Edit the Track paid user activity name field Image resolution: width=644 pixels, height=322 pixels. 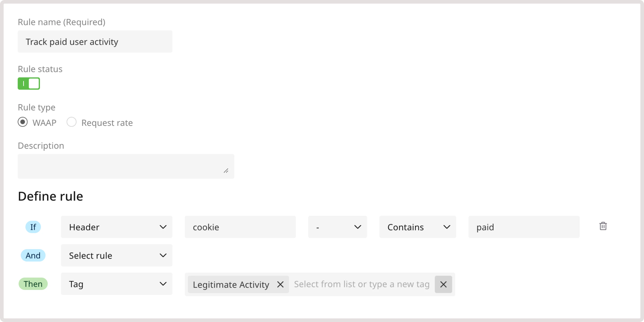95,42
